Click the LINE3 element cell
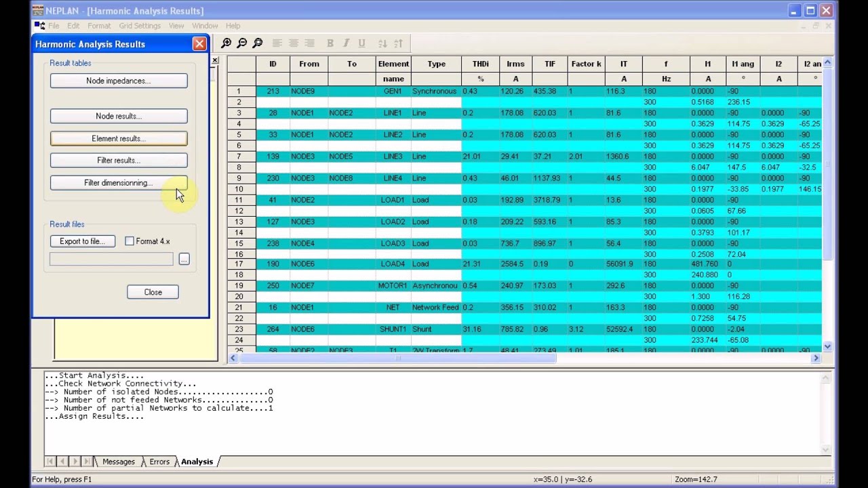Viewport: 868px width, 488px height. 393,157
